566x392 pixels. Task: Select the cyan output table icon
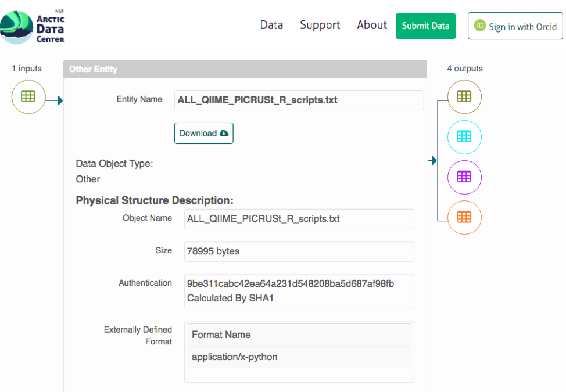tap(464, 137)
